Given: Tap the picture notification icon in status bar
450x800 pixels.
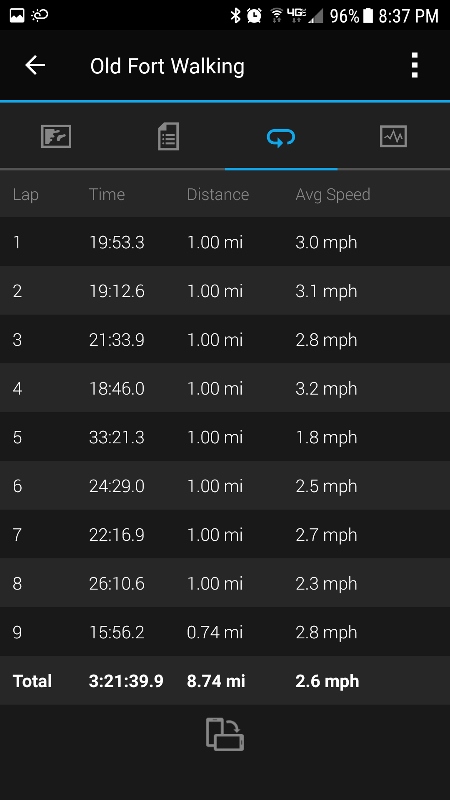Looking at the screenshot, I should click(17, 15).
